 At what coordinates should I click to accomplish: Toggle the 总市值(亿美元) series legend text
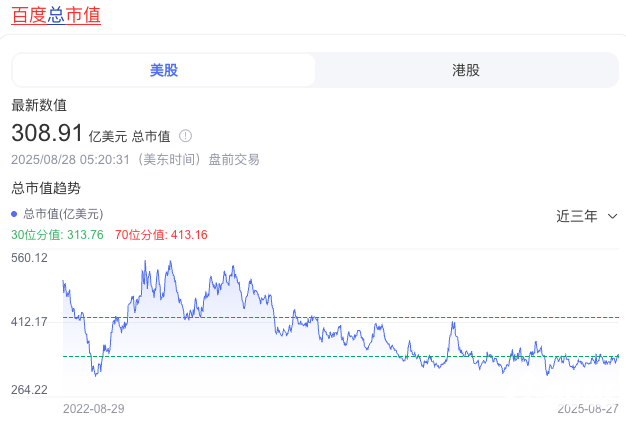(63, 214)
